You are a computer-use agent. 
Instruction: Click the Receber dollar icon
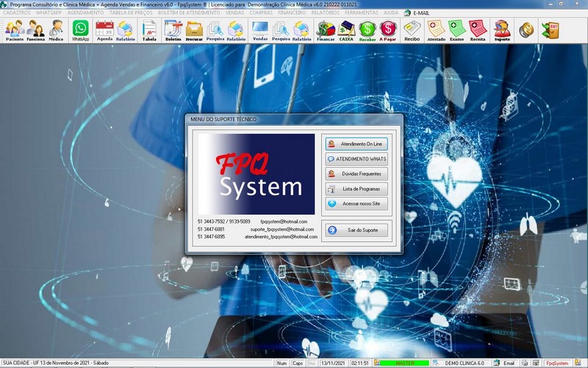(x=367, y=30)
